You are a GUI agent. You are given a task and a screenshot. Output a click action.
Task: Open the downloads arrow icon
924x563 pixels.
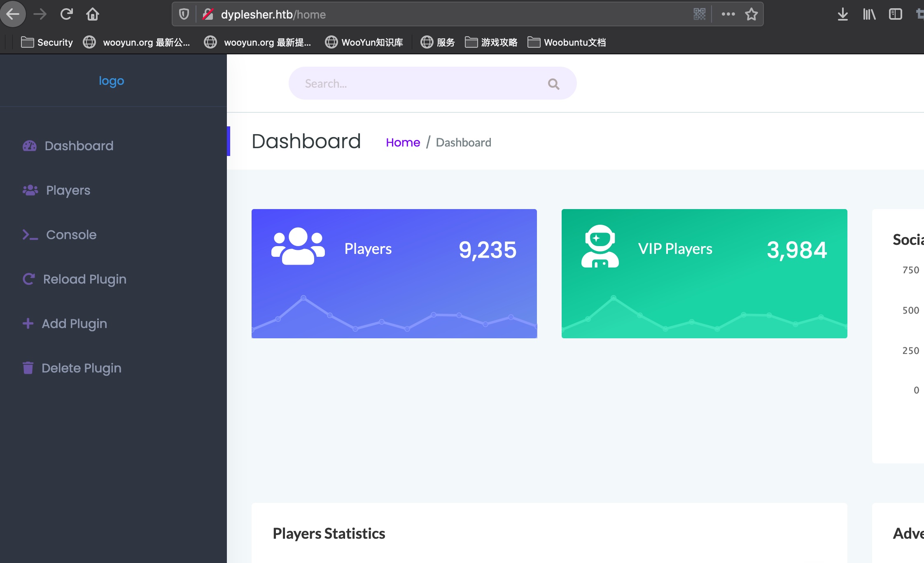842,14
